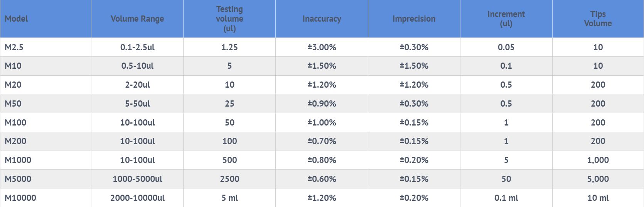Select the M10000 model cell
The width and height of the screenshot is (644, 207).
pyautogui.click(x=20, y=198)
